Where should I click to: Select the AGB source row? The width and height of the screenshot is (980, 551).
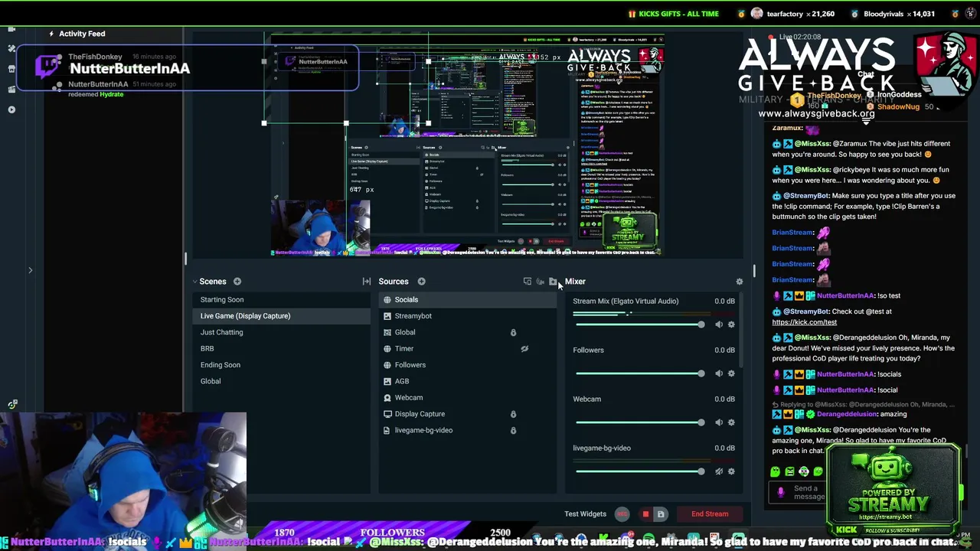coord(468,381)
